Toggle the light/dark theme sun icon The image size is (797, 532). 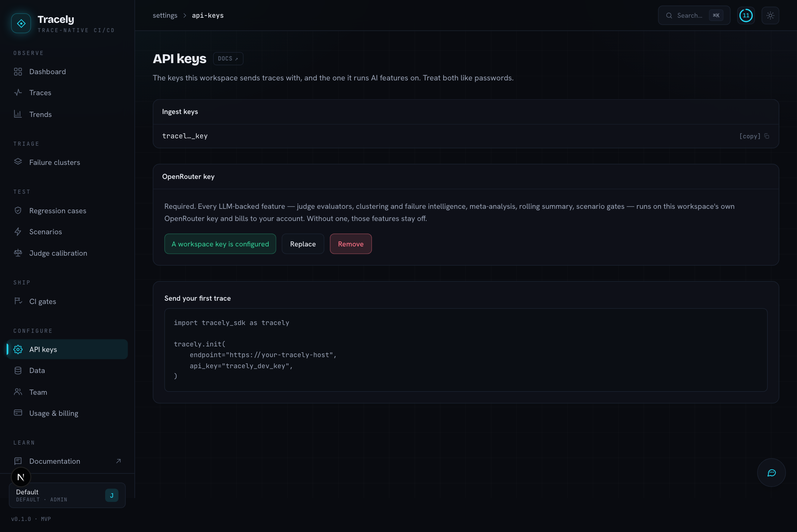click(770, 15)
